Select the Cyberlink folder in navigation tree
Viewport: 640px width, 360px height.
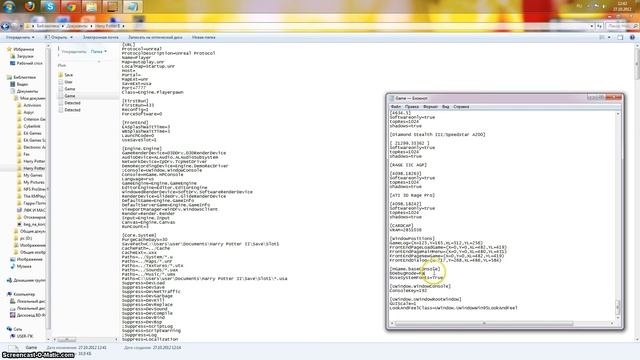(x=29, y=126)
